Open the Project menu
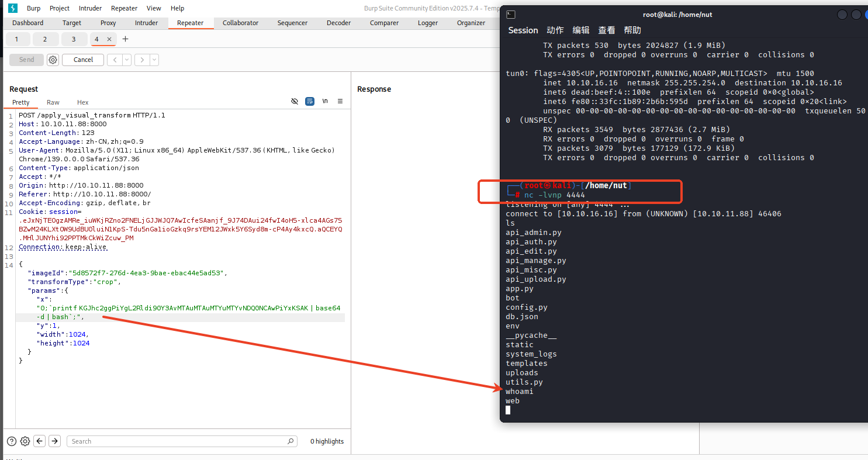Screen dimensions: 868x460 point(60,8)
